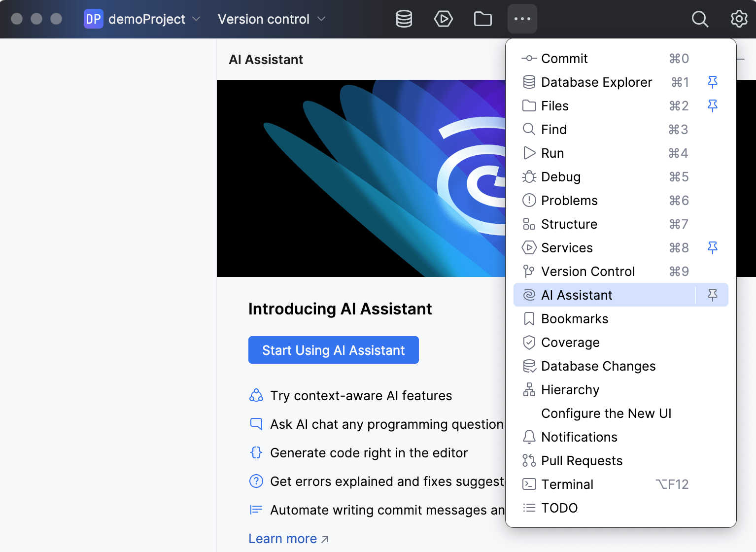Select Version Control menu entry
Image resolution: width=756 pixels, height=552 pixels.
pos(621,271)
